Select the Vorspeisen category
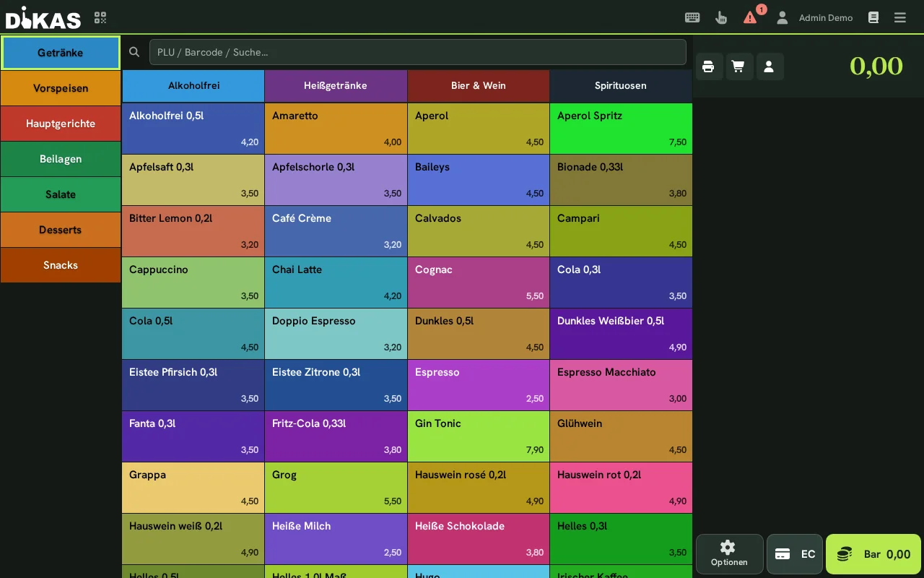Viewport: 924px width, 578px height. pos(61,88)
